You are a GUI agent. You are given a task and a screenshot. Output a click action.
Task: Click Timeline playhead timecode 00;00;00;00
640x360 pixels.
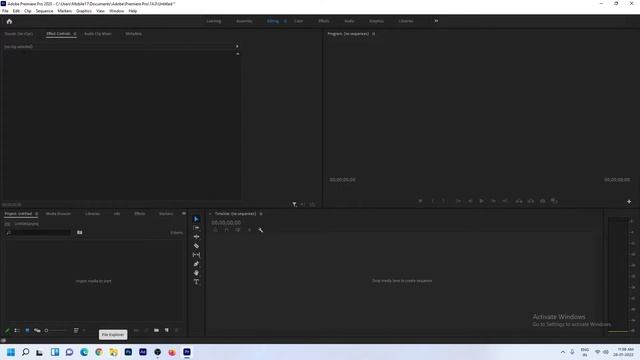point(226,223)
